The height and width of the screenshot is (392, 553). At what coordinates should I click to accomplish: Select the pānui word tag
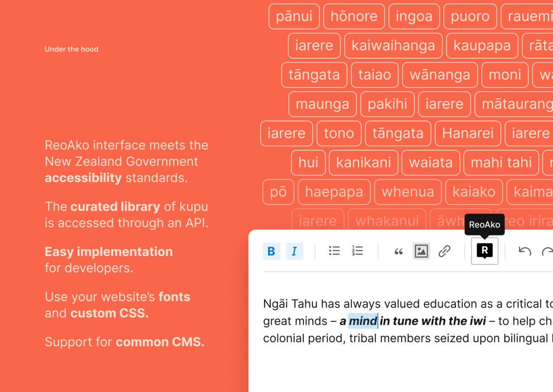[294, 16]
